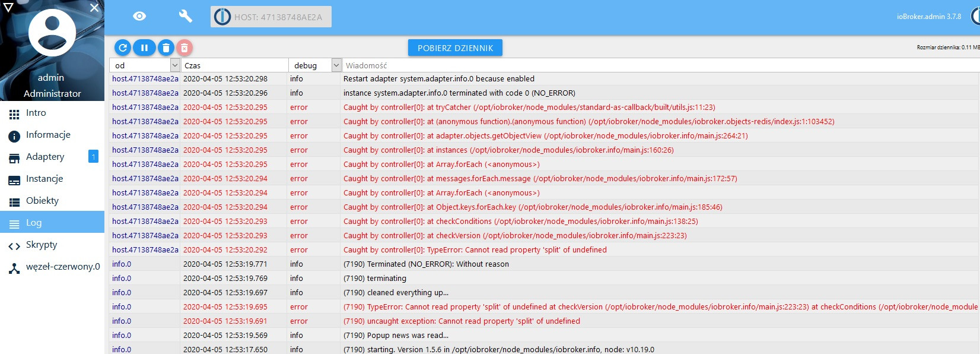
Task: Go to Instancje in sidebar
Action: point(44,179)
